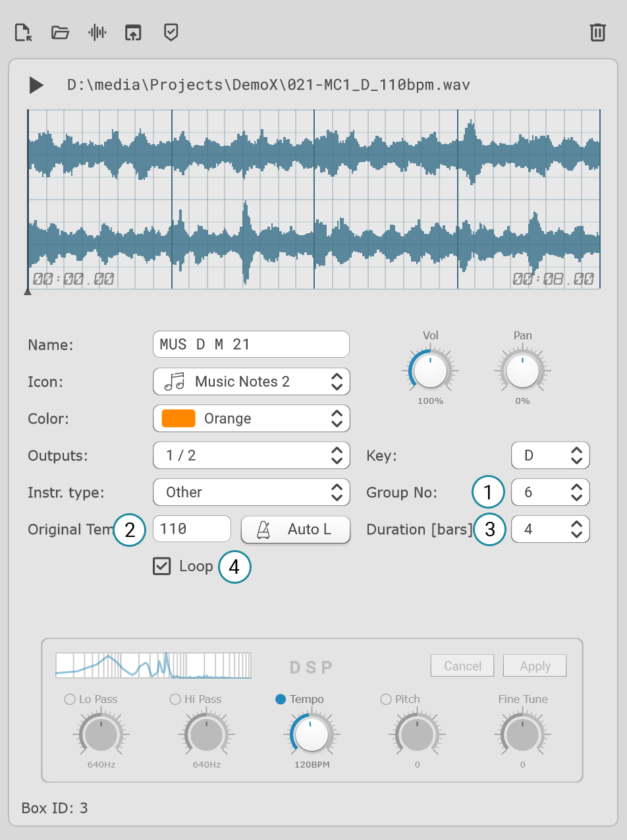Toggle the Loop checkbox
Viewport: 627px width, 840px height.
(161, 566)
